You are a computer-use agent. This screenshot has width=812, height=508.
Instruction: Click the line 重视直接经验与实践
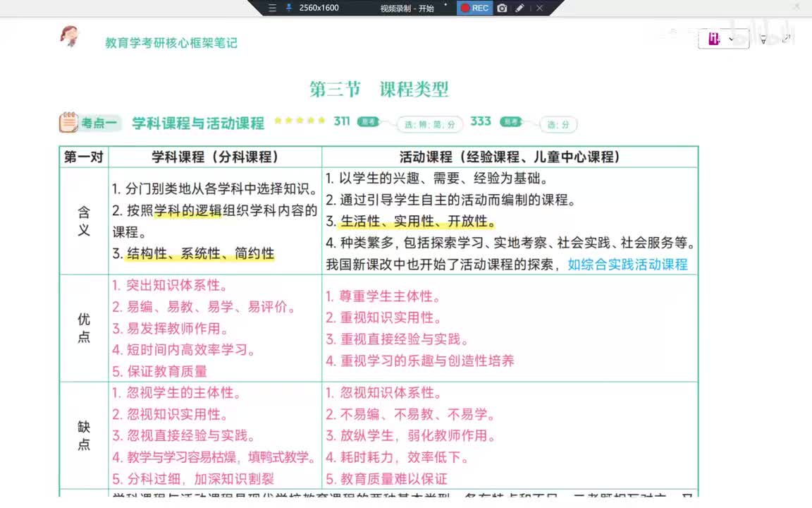coord(398,339)
